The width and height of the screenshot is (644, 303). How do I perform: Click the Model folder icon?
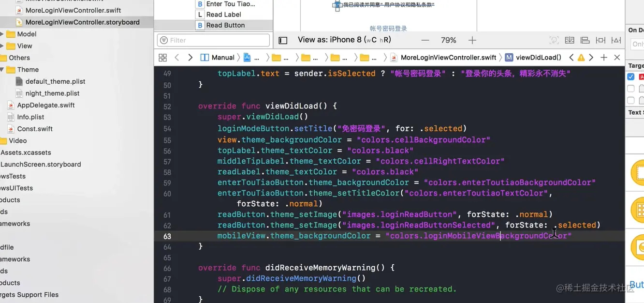(11, 34)
